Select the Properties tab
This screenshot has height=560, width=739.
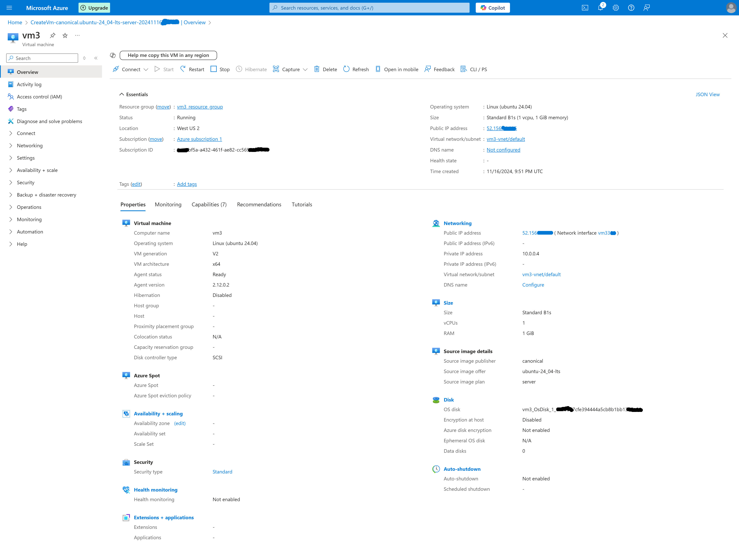[x=133, y=204]
